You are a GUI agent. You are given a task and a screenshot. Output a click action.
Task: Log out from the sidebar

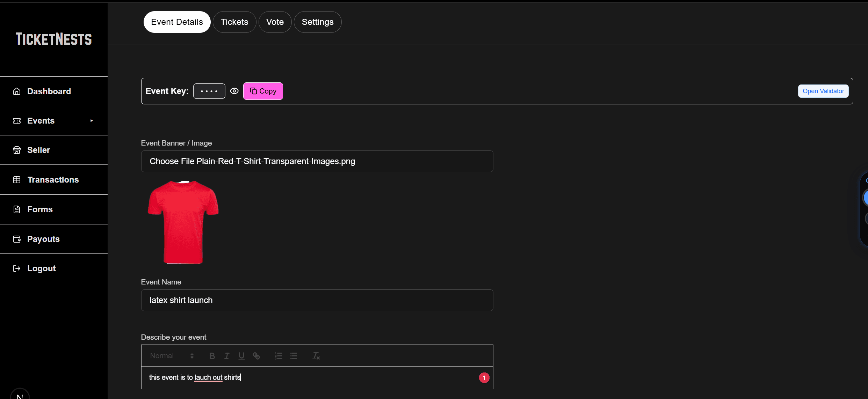[54, 268]
